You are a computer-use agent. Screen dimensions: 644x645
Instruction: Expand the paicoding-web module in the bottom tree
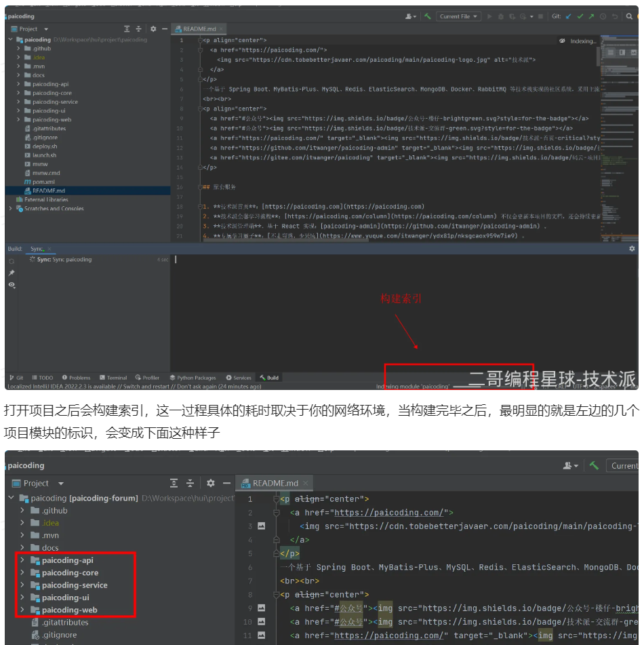pyautogui.click(x=22, y=610)
